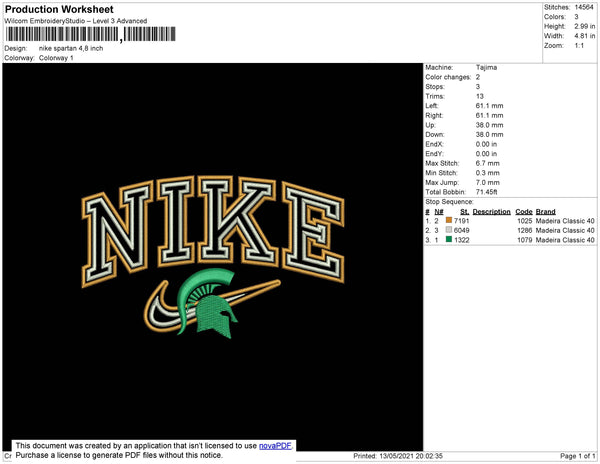Click thread code '1025'

(525, 221)
